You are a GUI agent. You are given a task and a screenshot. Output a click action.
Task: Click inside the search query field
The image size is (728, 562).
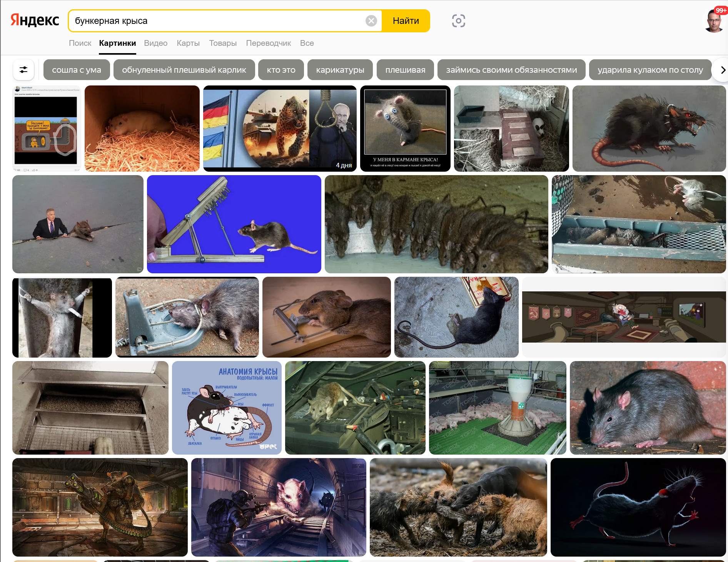click(x=215, y=21)
